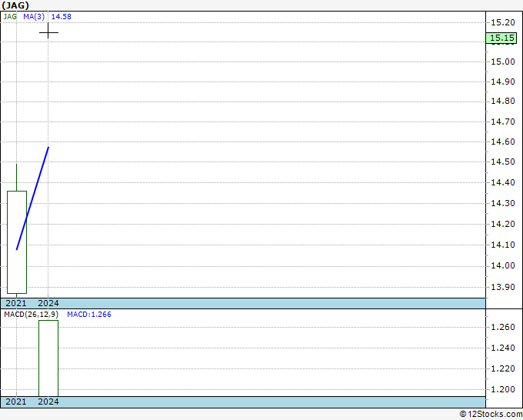Viewport: 523px width, 420px height.
Task: Click the upper wick of 2021 candle
Action: click(17, 177)
